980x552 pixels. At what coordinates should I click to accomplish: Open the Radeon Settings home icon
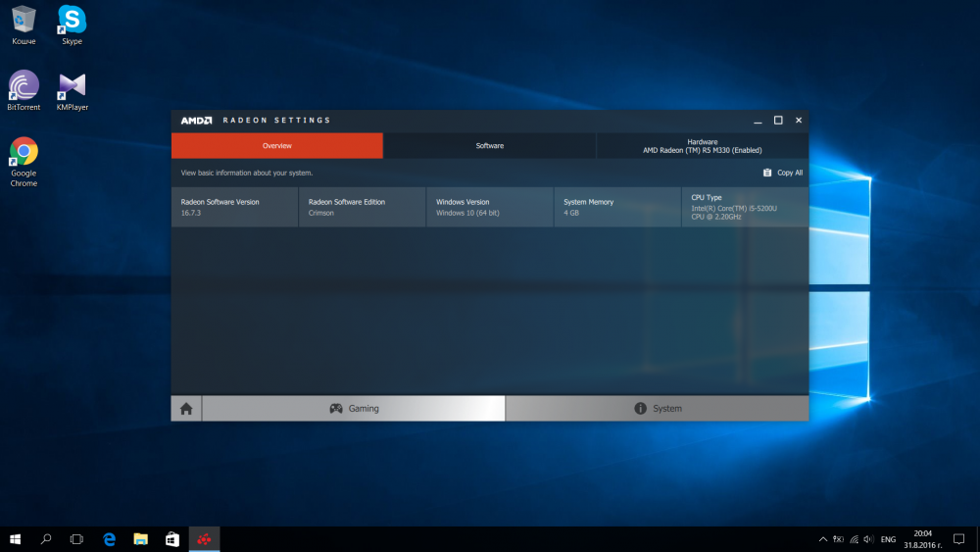186,408
